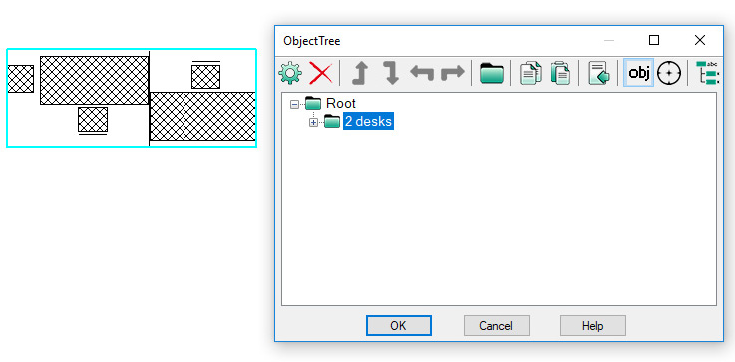Click the left-pointing arrow icon

422,73
